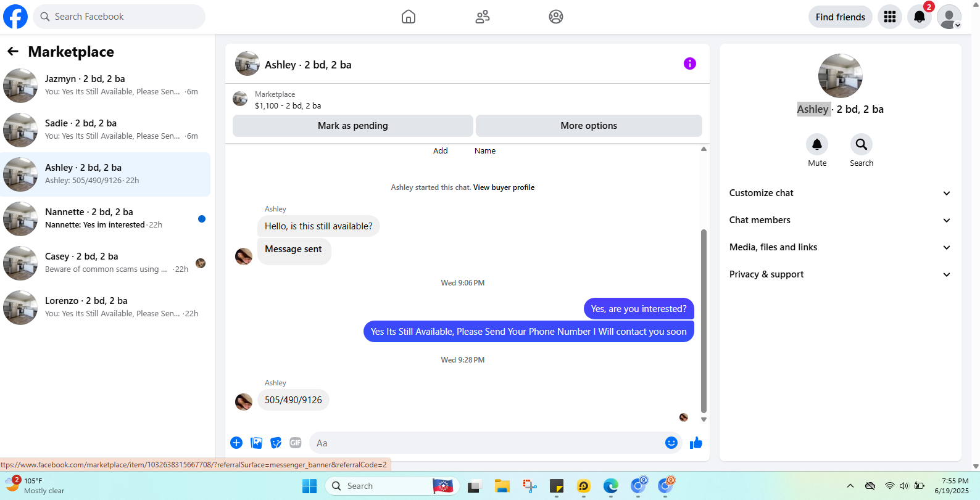Go to the Facebook home logo
The image size is (980, 500).
15,17
